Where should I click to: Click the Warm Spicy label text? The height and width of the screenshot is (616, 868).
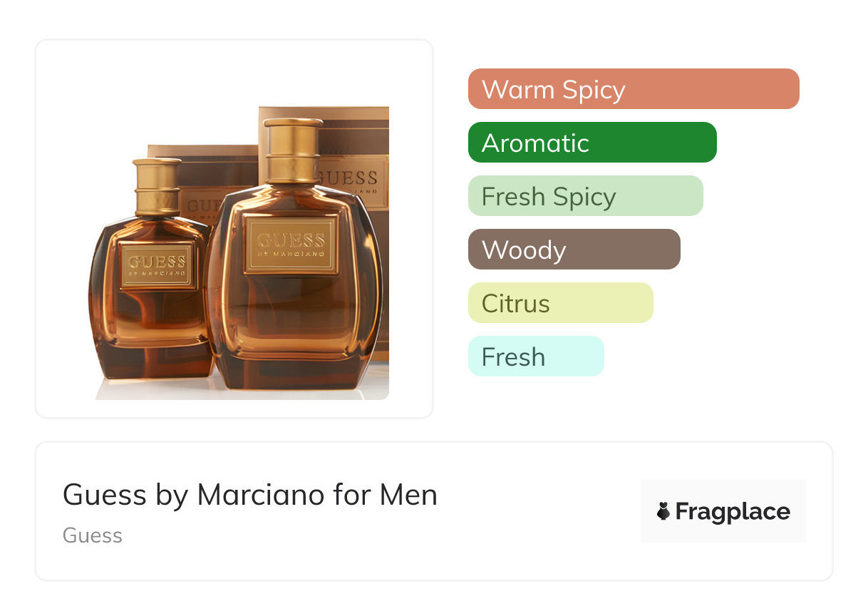pos(553,90)
